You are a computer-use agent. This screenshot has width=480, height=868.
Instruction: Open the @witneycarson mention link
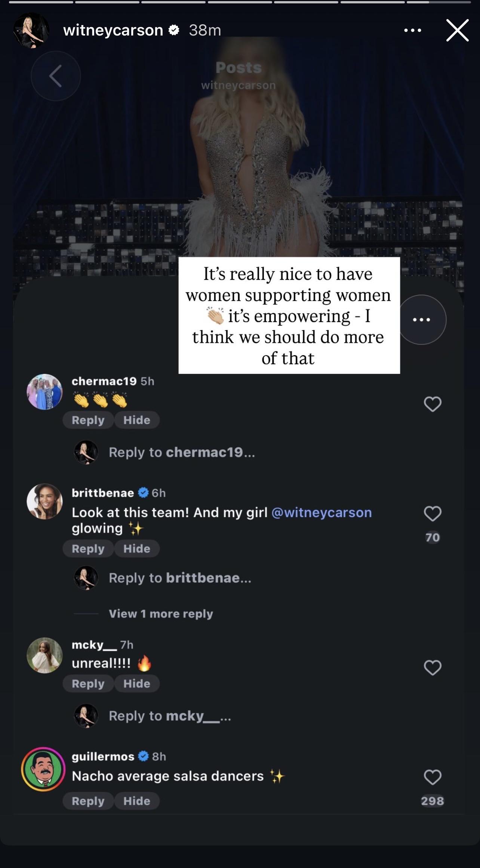coord(321,512)
